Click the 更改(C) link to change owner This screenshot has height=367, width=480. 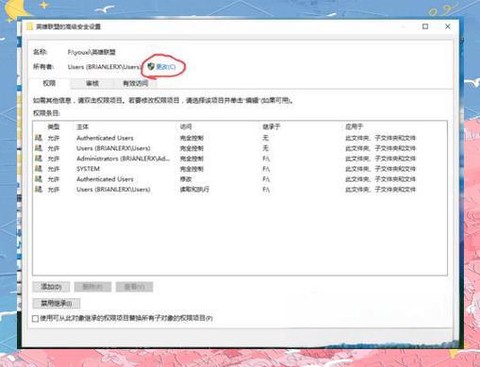tap(166, 67)
